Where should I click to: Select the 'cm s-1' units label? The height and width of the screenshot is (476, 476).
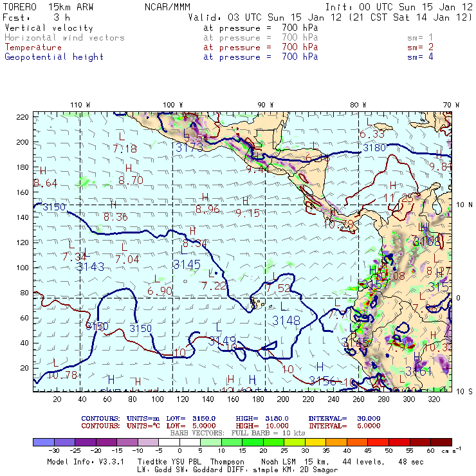(452, 450)
